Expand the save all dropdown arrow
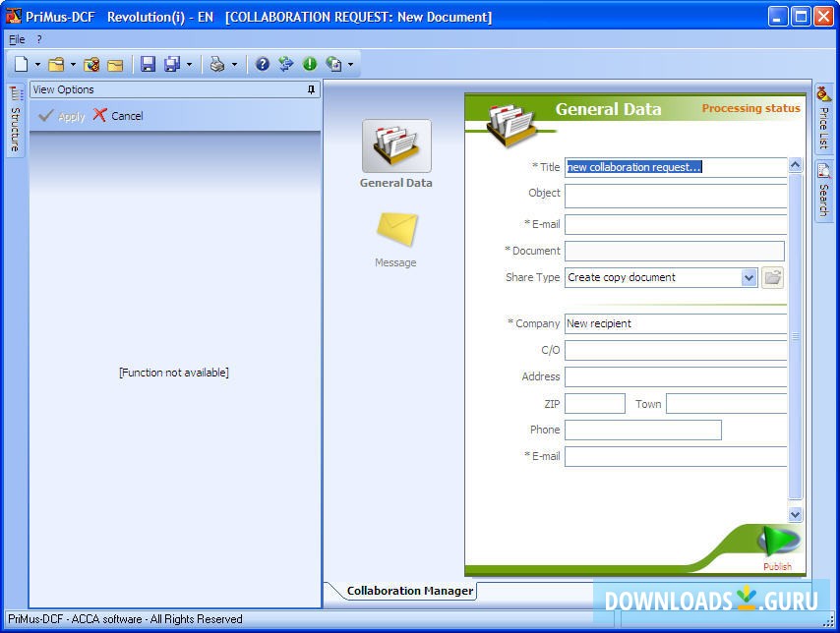This screenshot has width=840, height=633. pyautogui.click(x=189, y=65)
